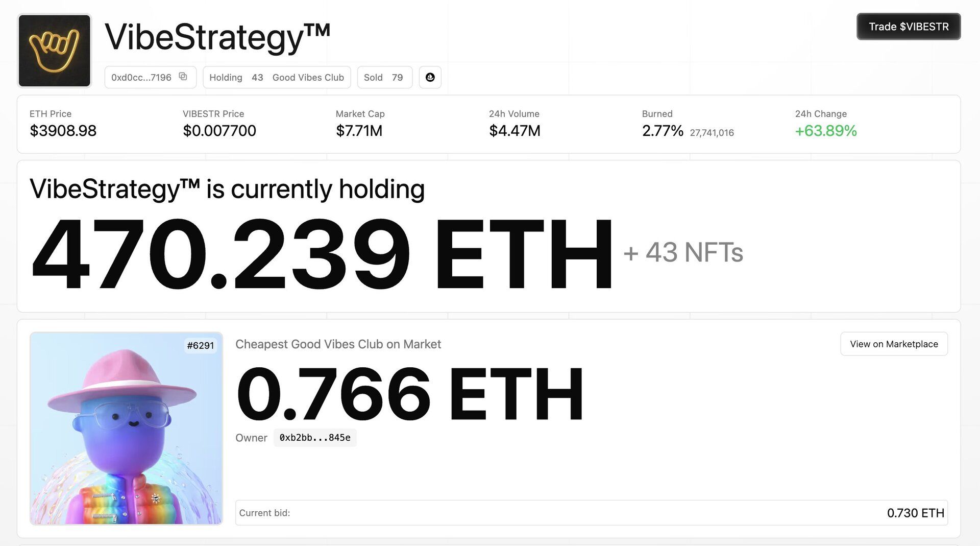Click the View on Marketplace button
Viewport: 980px width, 546px height.
[894, 344]
